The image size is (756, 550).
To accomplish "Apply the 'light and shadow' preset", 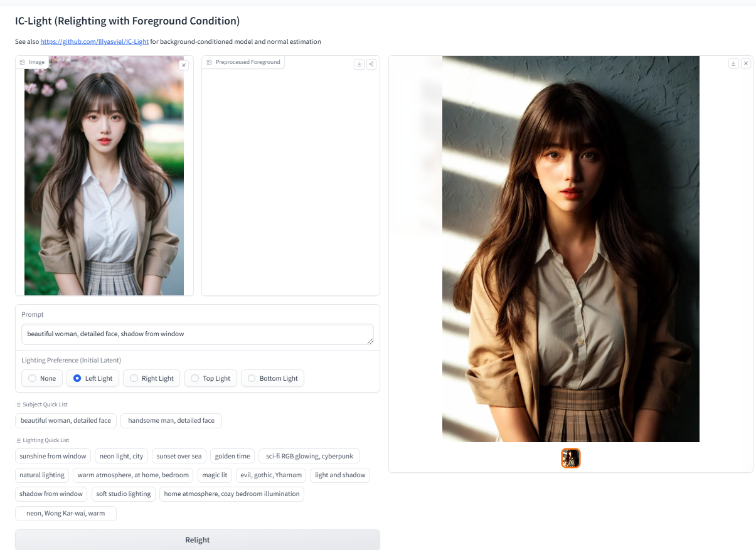I will click(340, 475).
